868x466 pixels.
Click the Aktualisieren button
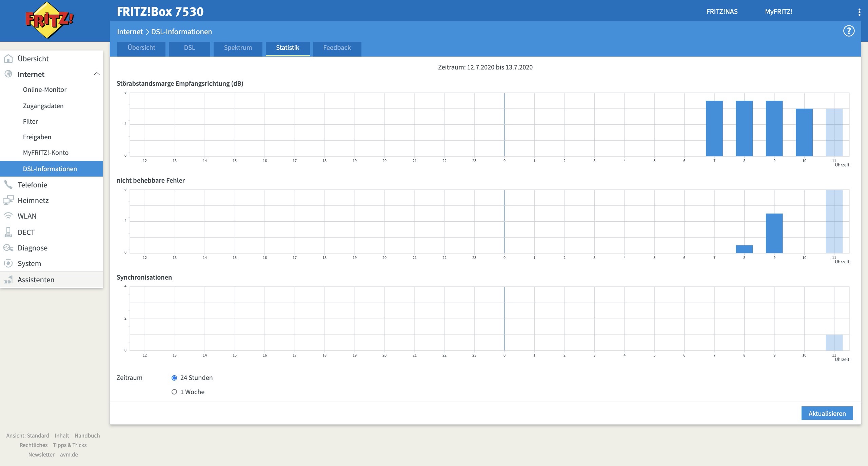pyautogui.click(x=827, y=413)
